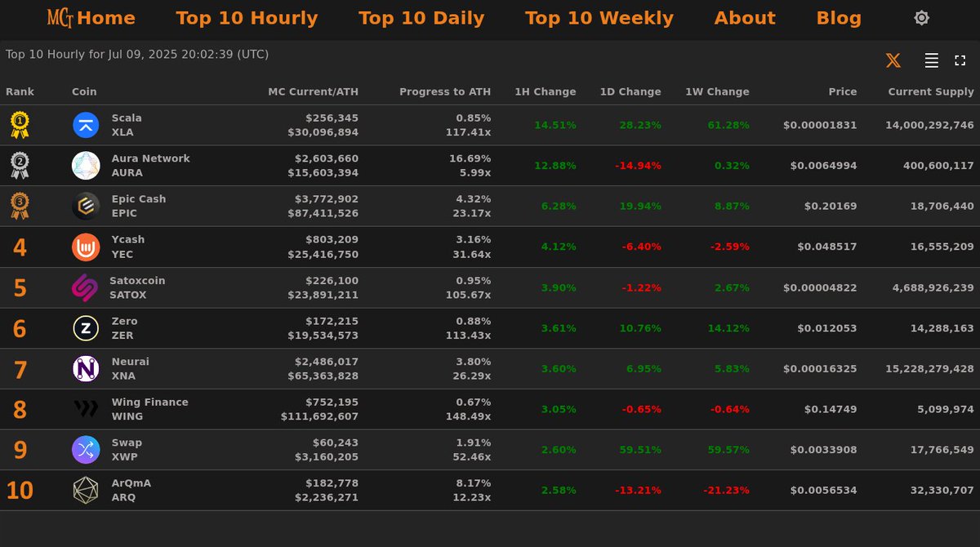Click Wing Finance ATH $111,692,607

[x=319, y=416]
